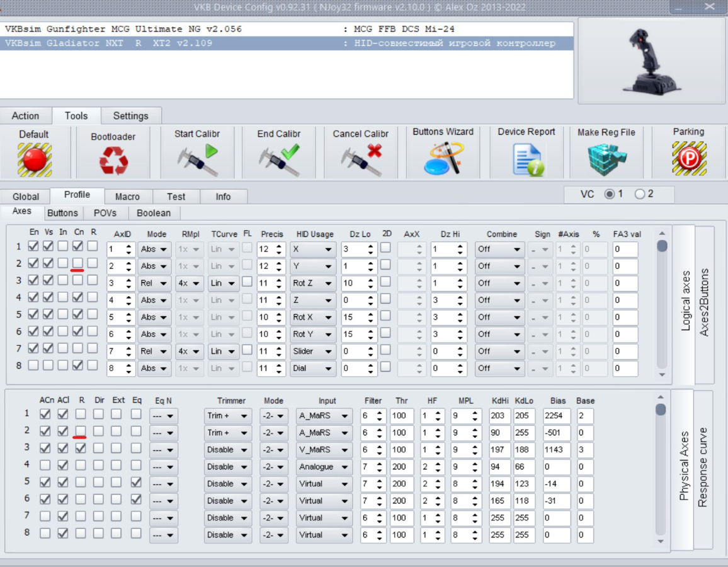Open physical axis 1 Mode -2- dropdown

(273, 416)
